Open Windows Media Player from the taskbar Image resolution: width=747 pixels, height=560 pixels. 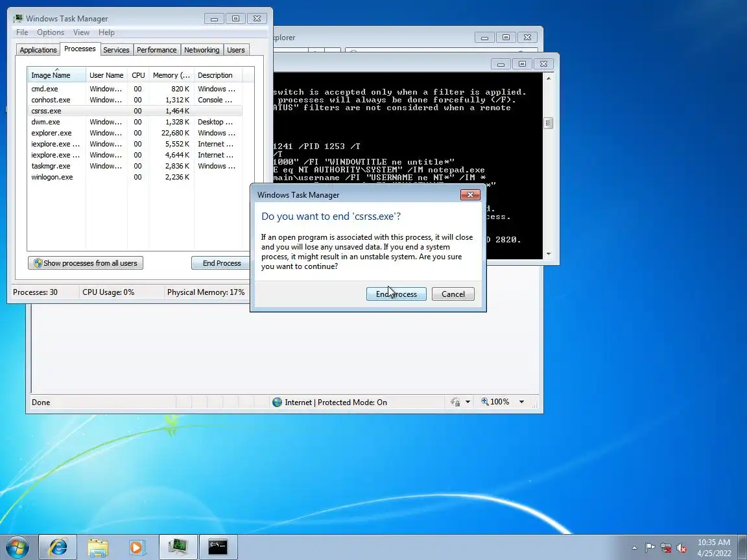[x=137, y=546]
